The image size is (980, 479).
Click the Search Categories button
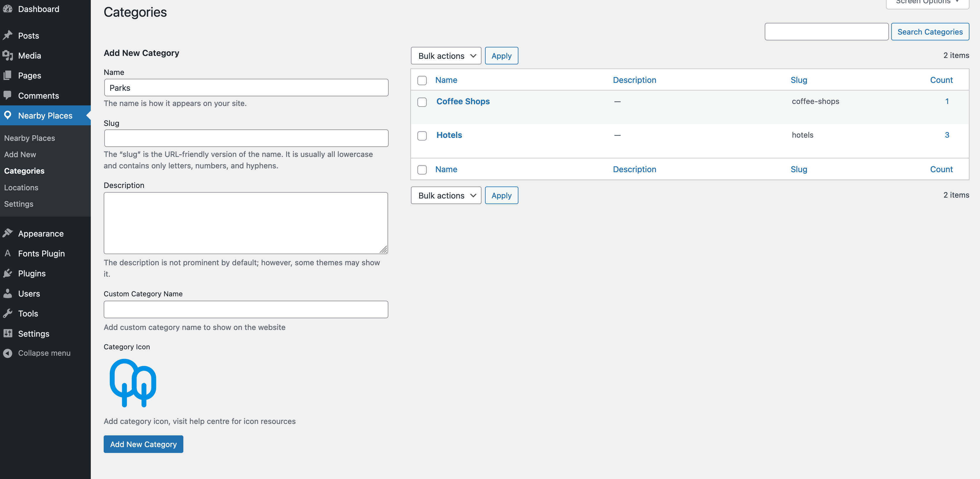click(x=930, y=32)
